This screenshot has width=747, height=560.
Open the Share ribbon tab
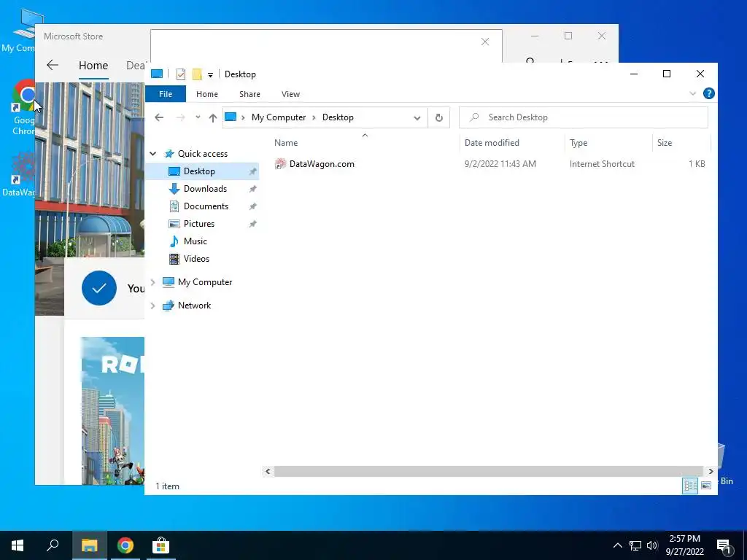249,94
